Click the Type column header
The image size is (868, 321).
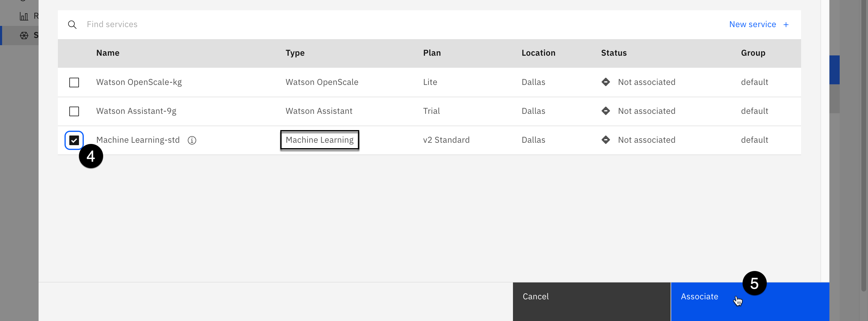(295, 53)
